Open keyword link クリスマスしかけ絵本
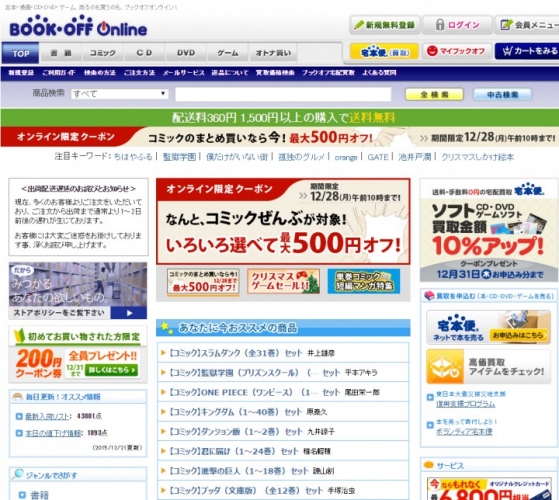 click(477, 157)
